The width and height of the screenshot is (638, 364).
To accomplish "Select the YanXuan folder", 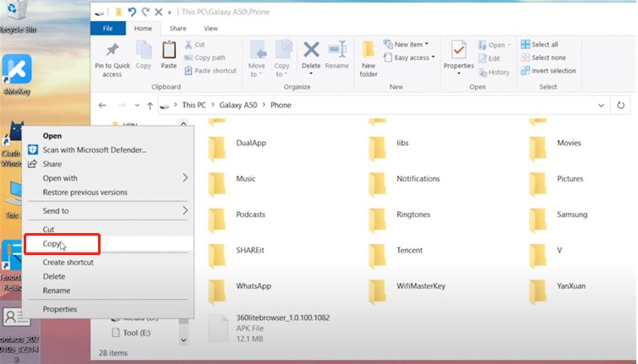I will click(x=559, y=291).
